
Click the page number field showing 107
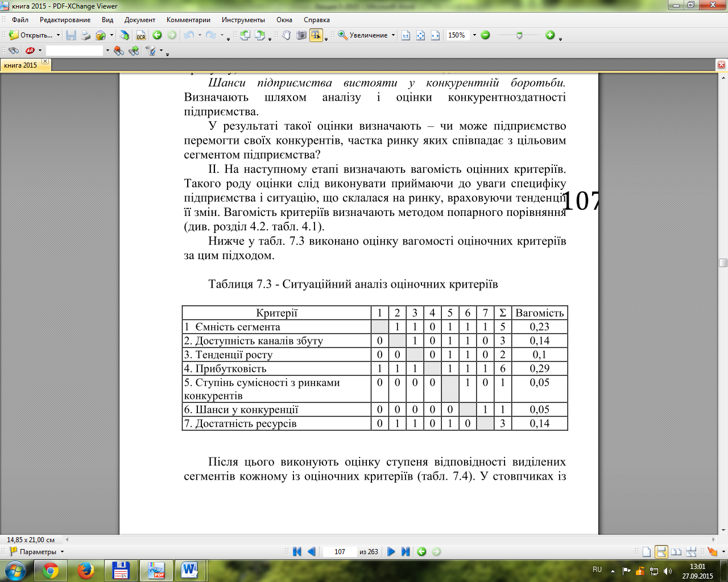[x=340, y=551]
